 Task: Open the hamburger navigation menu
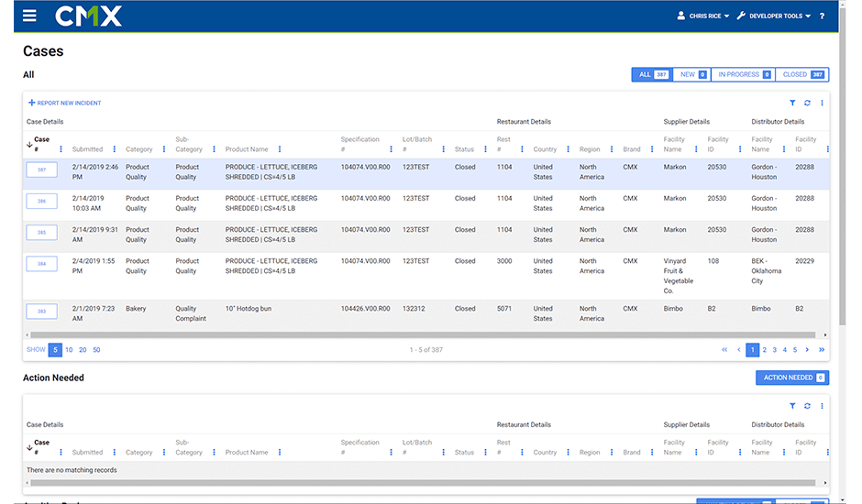[29, 16]
